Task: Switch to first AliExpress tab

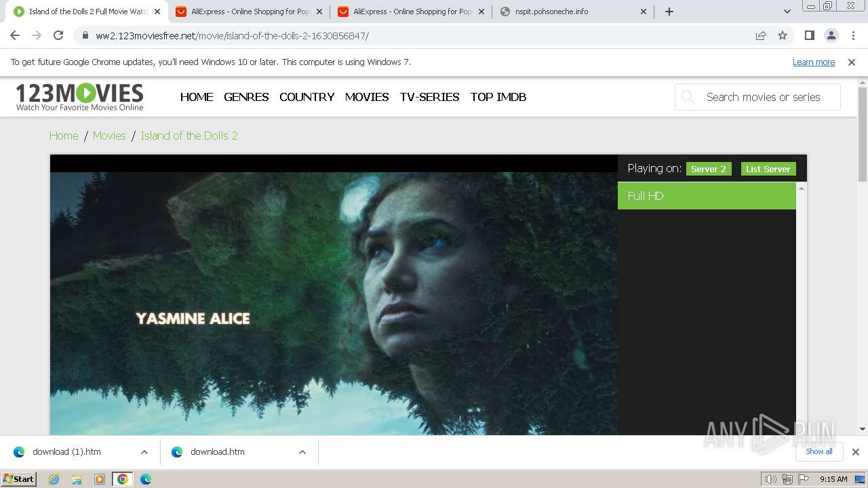Action: tap(250, 12)
